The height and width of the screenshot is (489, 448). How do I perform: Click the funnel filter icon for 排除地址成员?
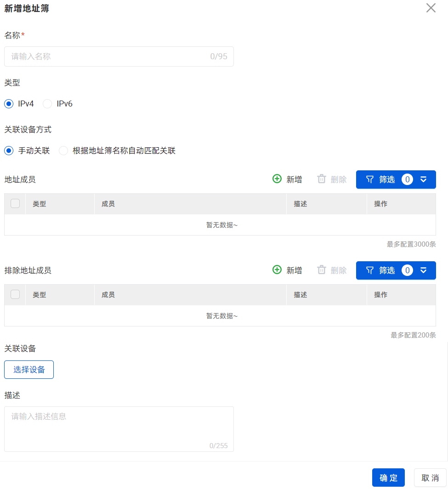tap(370, 270)
